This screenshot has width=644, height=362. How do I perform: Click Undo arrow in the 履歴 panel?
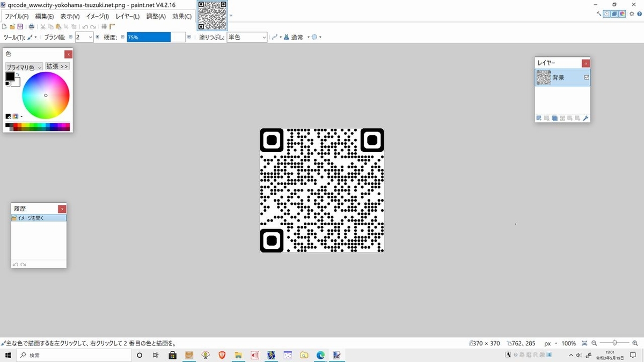coord(15,264)
